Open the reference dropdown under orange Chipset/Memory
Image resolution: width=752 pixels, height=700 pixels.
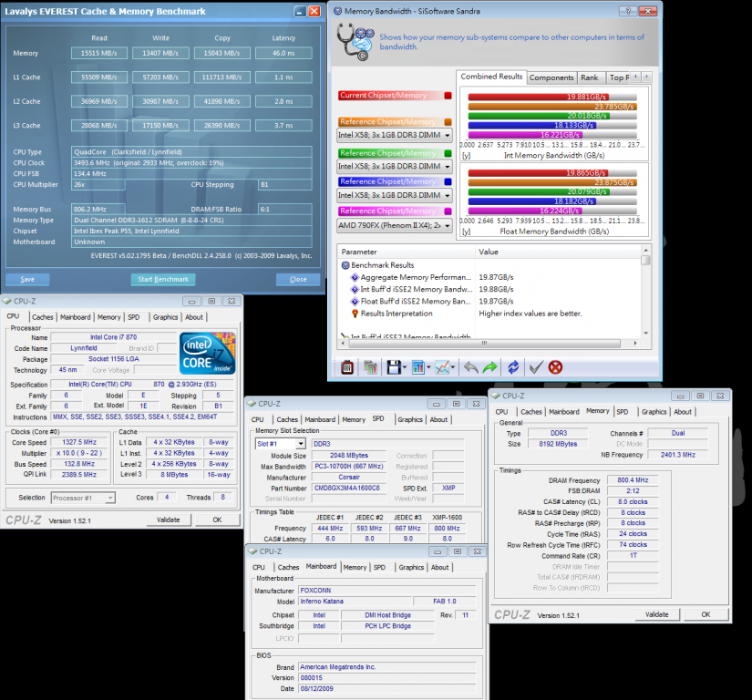coord(447,135)
